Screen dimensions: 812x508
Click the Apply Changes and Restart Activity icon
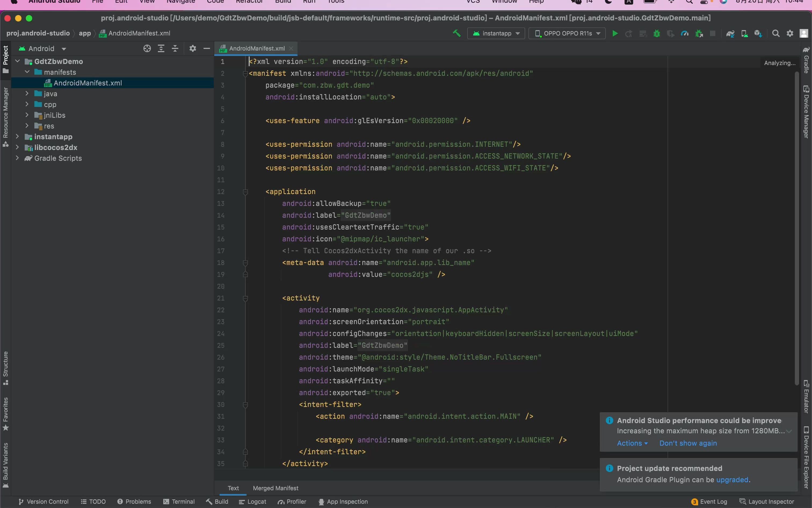pyautogui.click(x=629, y=33)
